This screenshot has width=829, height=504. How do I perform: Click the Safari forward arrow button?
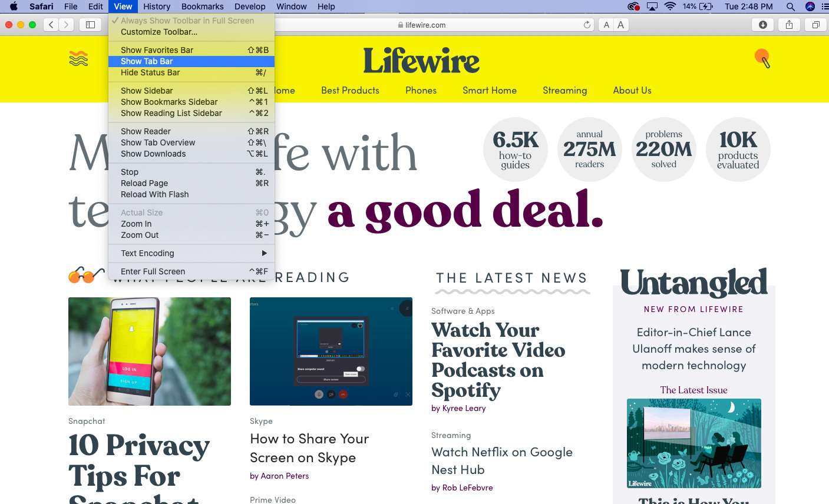tap(67, 25)
